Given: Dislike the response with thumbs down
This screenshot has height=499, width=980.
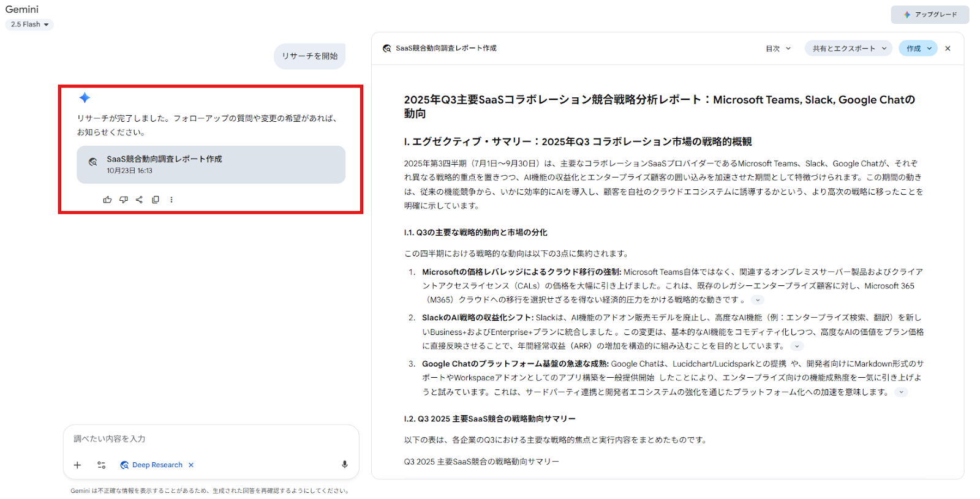Looking at the screenshot, I should click(x=124, y=200).
